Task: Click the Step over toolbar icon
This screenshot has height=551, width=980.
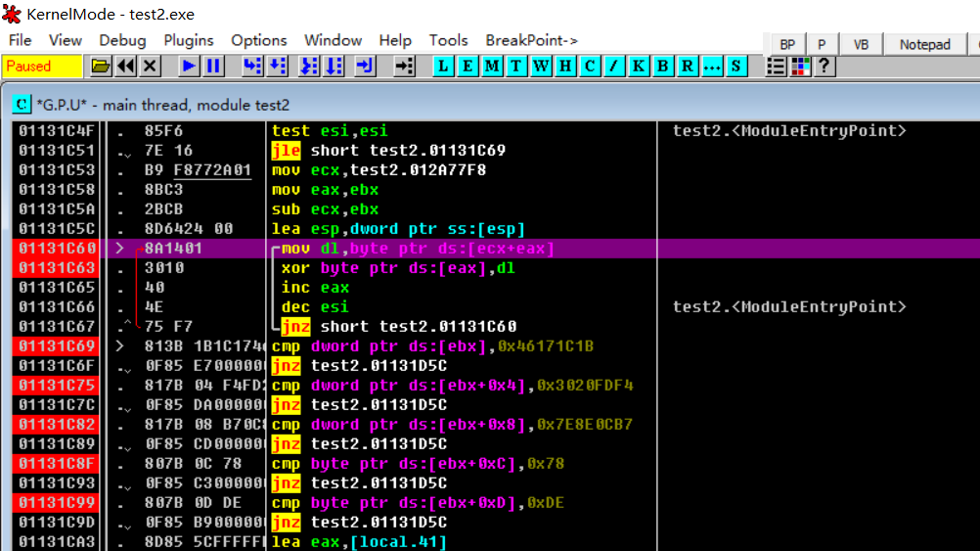Action: (278, 67)
